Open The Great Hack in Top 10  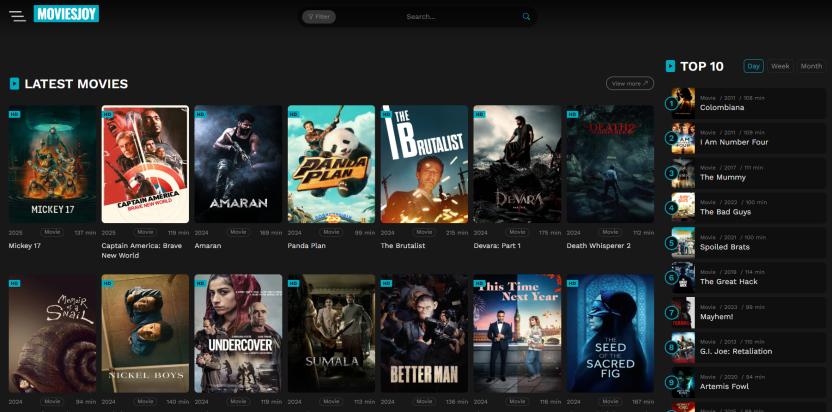tap(729, 281)
